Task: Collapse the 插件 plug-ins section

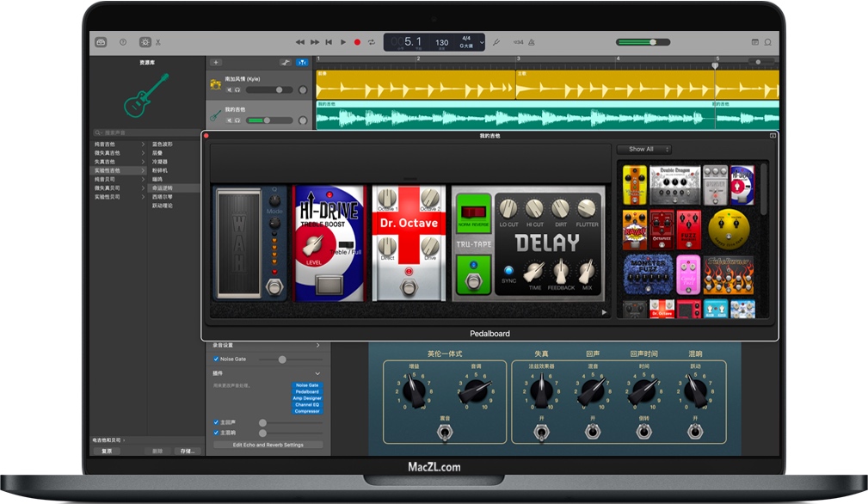Action: point(318,373)
